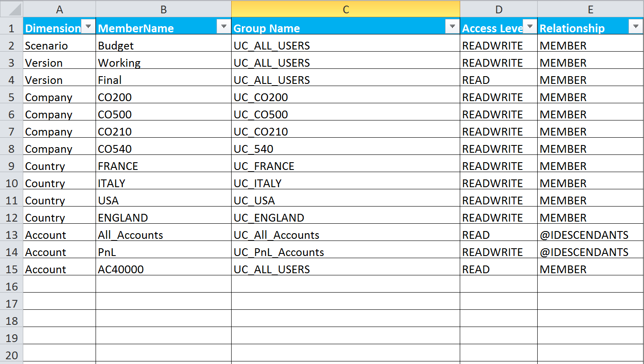
Task: Select column D header
Action: click(x=498, y=9)
